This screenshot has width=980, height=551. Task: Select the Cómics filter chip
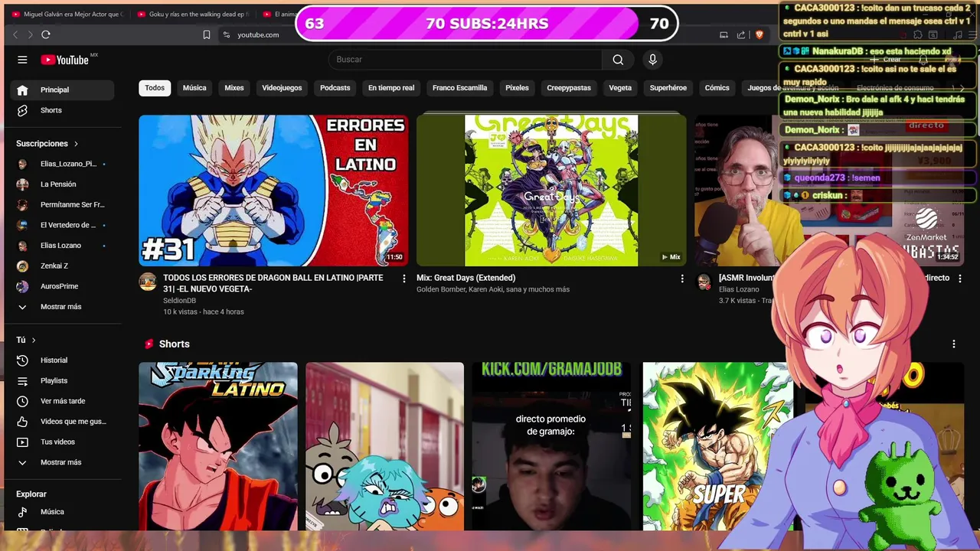pyautogui.click(x=717, y=88)
